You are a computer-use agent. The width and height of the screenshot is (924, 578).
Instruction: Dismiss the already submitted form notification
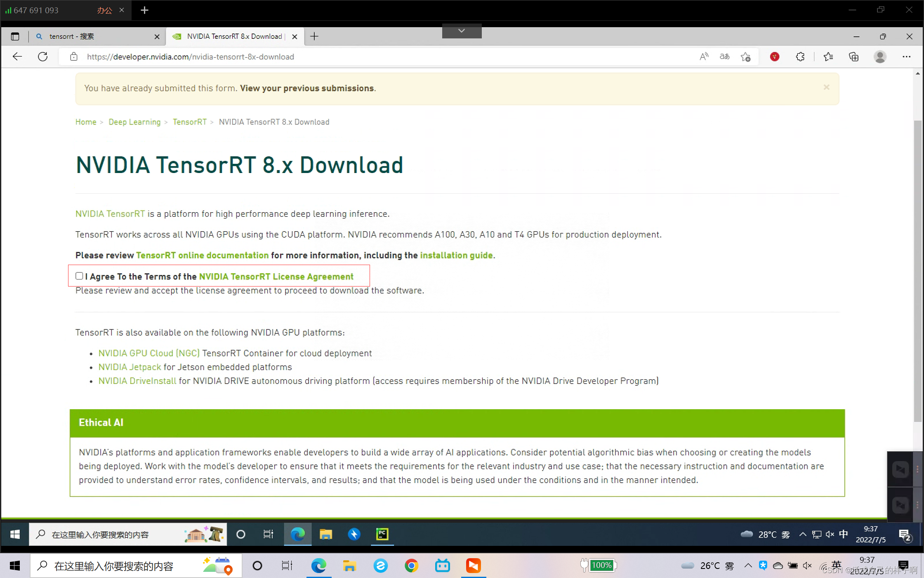(x=826, y=87)
